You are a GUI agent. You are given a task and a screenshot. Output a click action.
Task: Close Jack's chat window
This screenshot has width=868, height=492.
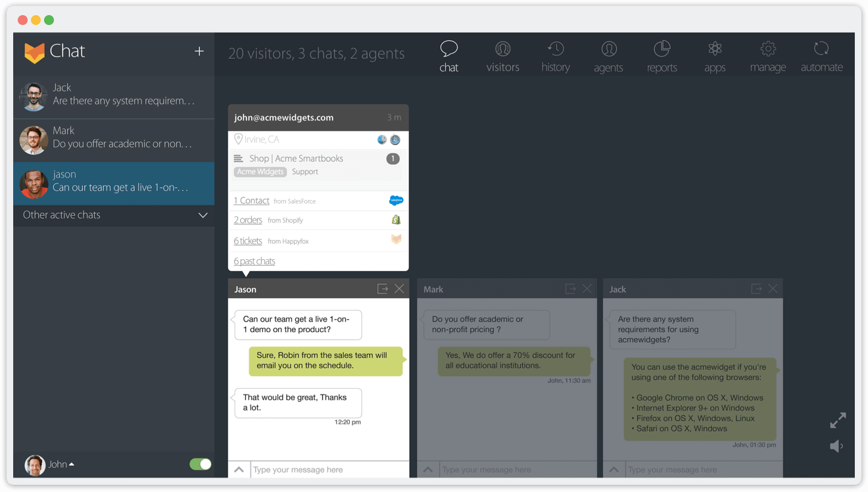pyautogui.click(x=773, y=289)
